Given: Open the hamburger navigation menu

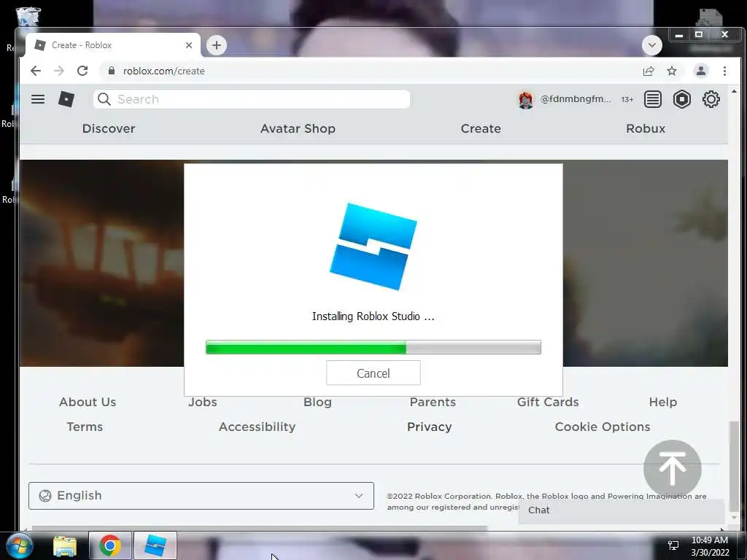Looking at the screenshot, I should pos(38,99).
